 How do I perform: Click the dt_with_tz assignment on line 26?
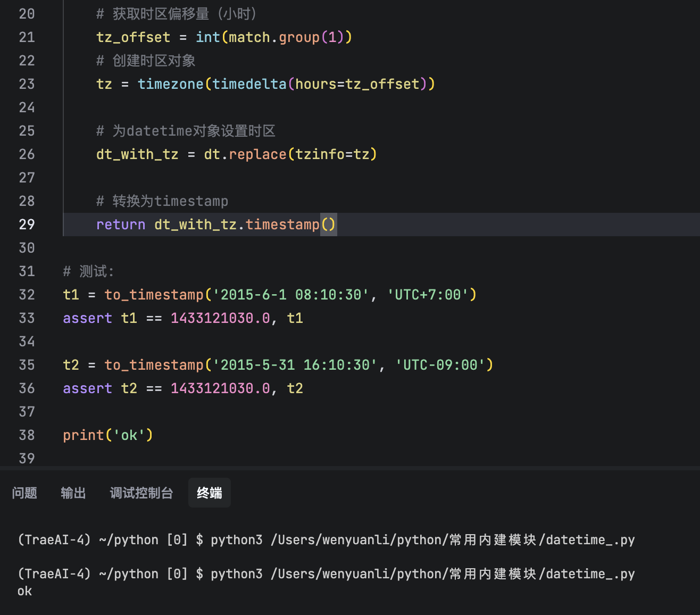137,154
